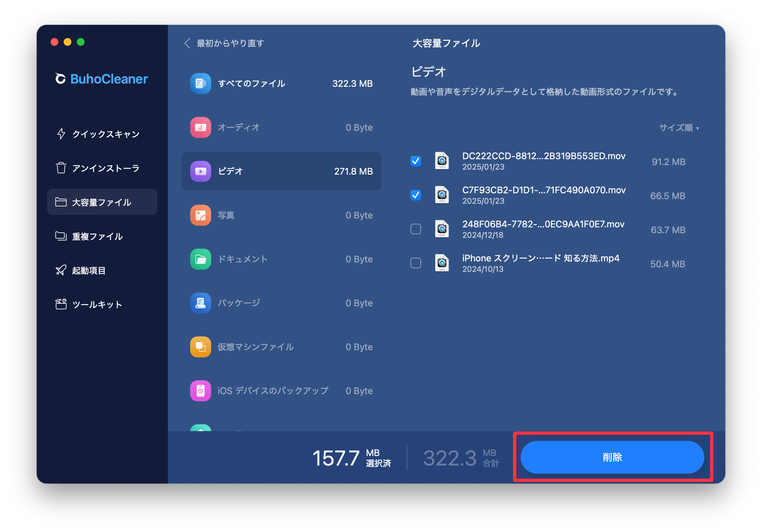The image size is (762, 532).
Task: Click the アンインストーラ trash icon
Action: point(61,168)
